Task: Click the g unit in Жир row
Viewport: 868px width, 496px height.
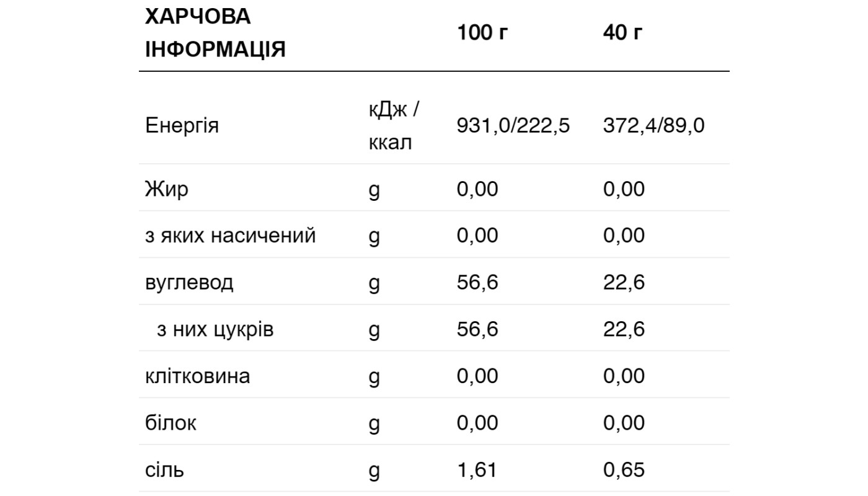Action: click(374, 190)
